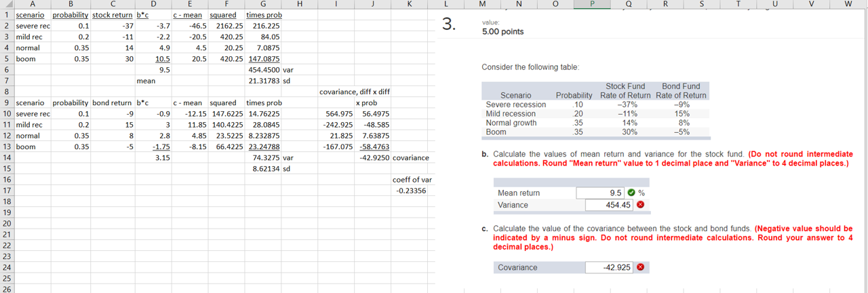
Task: Click cell containing -58.4763
Action: pos(373,146)
